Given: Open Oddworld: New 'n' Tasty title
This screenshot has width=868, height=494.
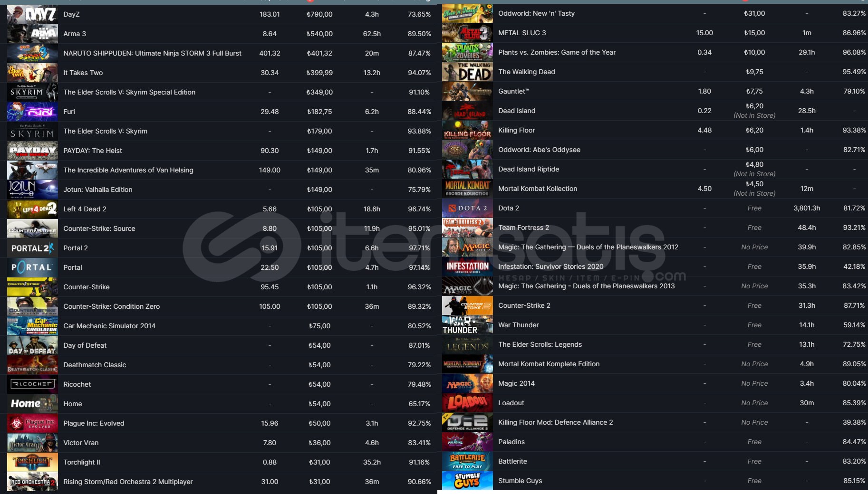Looking at the screenshot, I should pos(536,13).
